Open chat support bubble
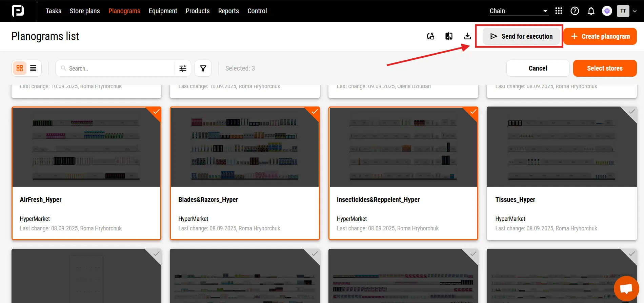Viewport: 644px width, 303px height. pyautogui.click(x=626, y=289)
